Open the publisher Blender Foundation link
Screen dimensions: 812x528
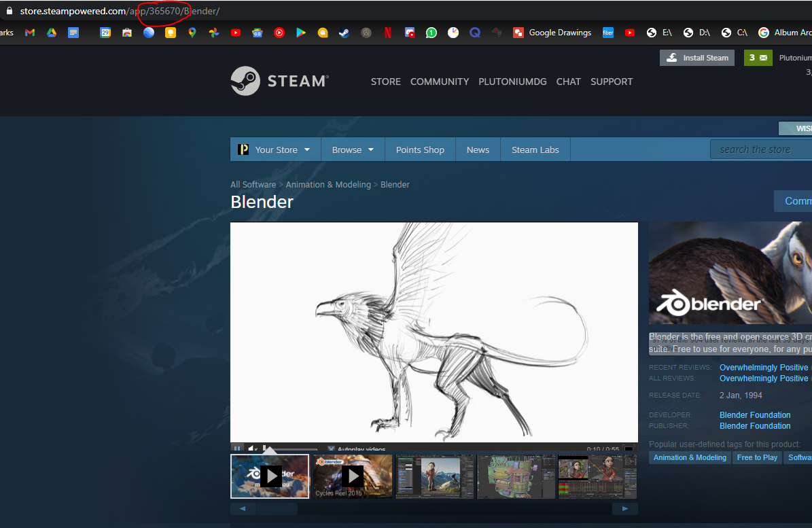tap(754, 426)
